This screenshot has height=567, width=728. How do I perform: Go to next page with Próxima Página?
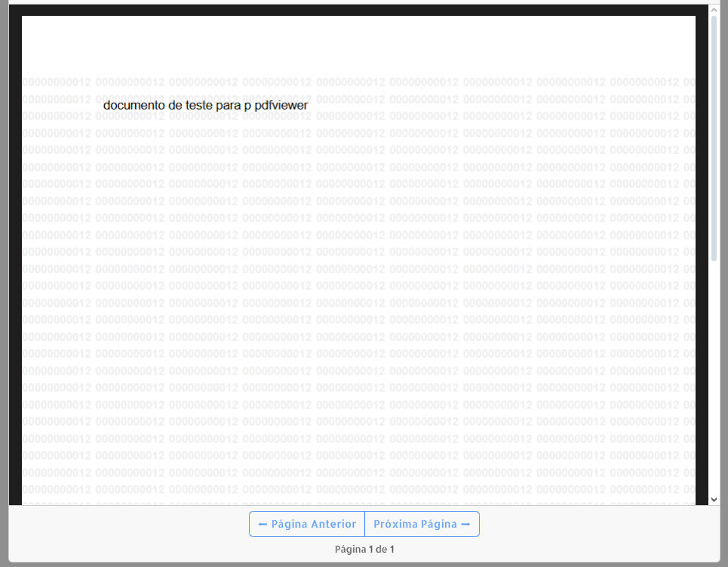tap(422, 524)
